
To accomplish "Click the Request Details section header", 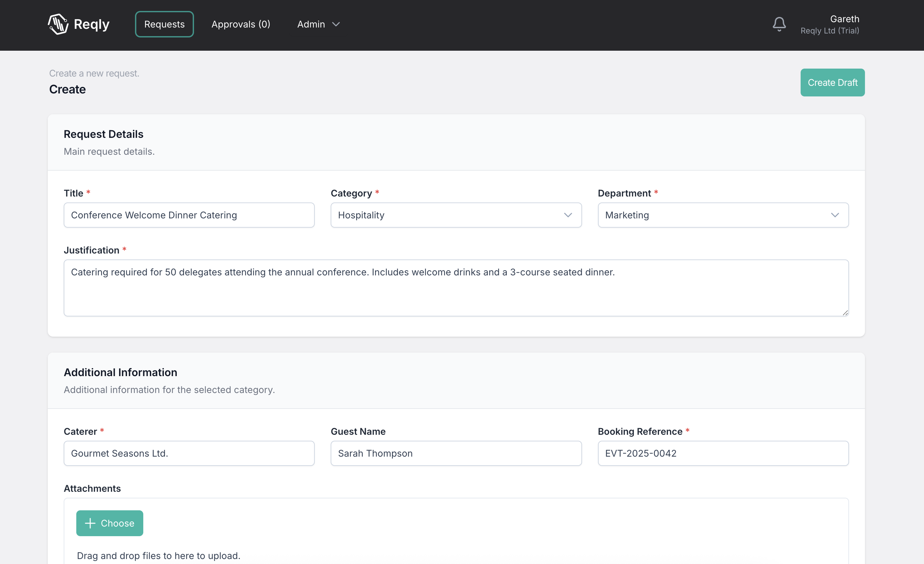I will (103, 134).
